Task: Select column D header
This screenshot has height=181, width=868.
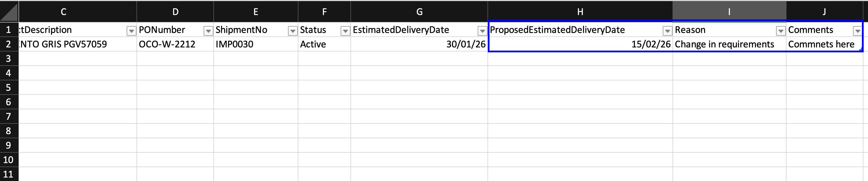Action: click(175, 12)
